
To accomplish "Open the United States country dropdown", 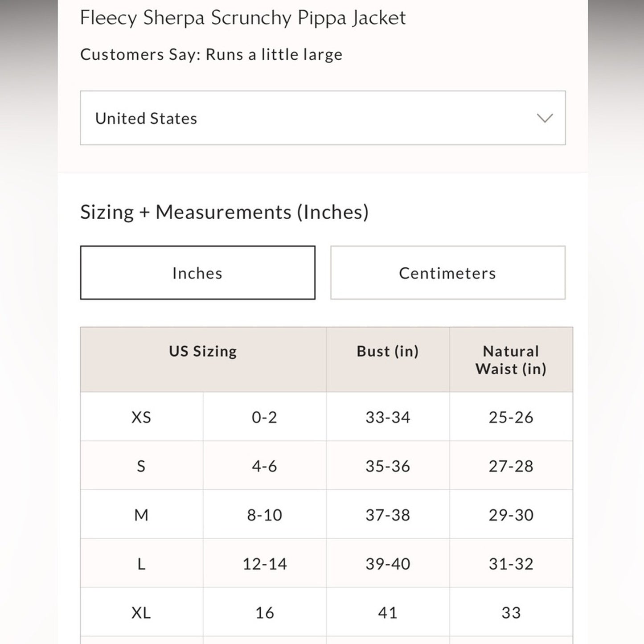I will click(322, 118).
